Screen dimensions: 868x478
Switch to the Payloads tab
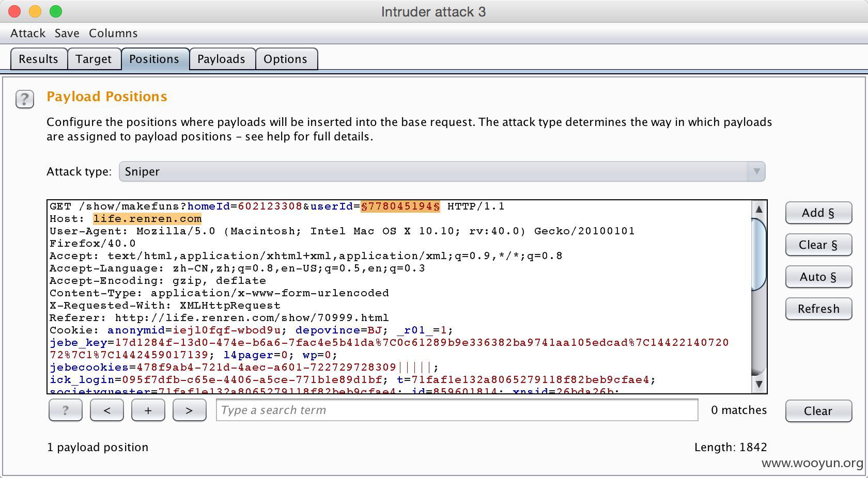pos(222,59)
